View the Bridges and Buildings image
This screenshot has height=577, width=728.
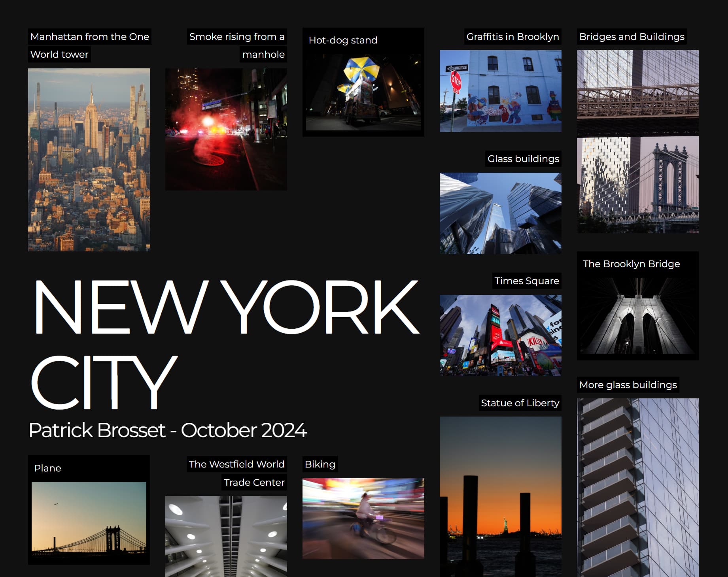(x=637, y=142)
